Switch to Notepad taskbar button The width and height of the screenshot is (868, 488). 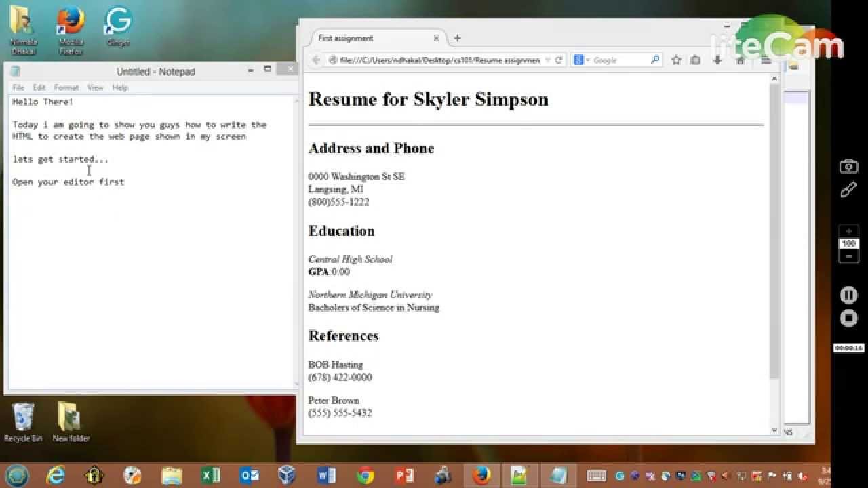[559, 475]
